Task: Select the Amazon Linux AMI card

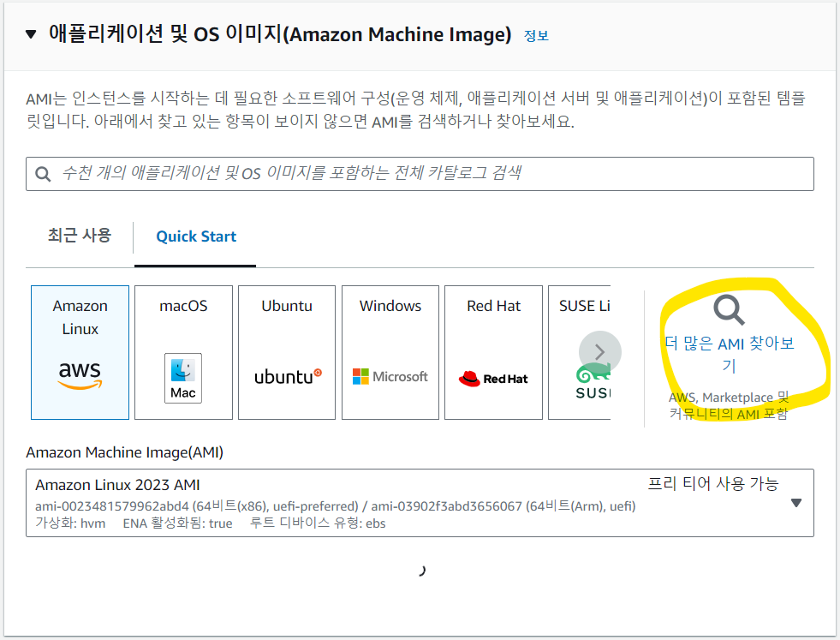Action: tap(80, 352)
